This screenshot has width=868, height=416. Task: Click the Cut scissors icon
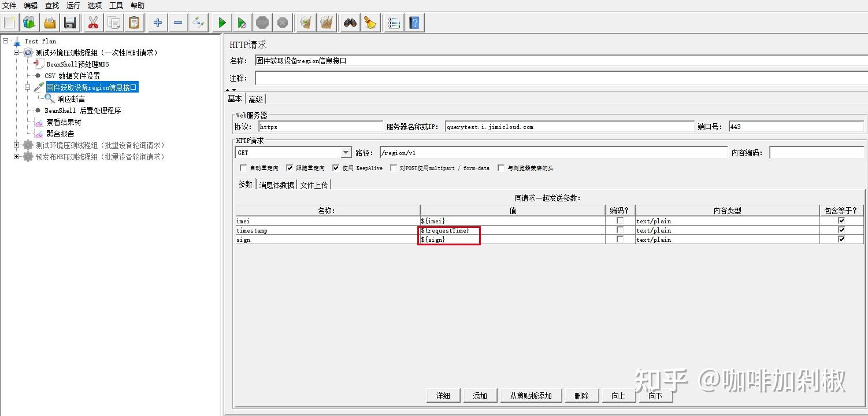pyautogui.click(x=92, y=22)
